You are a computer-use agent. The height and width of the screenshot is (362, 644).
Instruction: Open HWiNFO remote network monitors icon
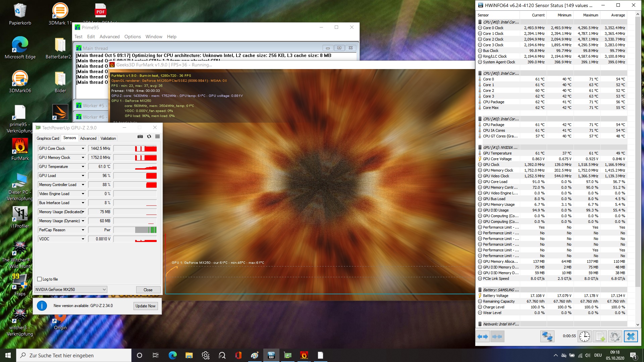(x=547, y=336)
